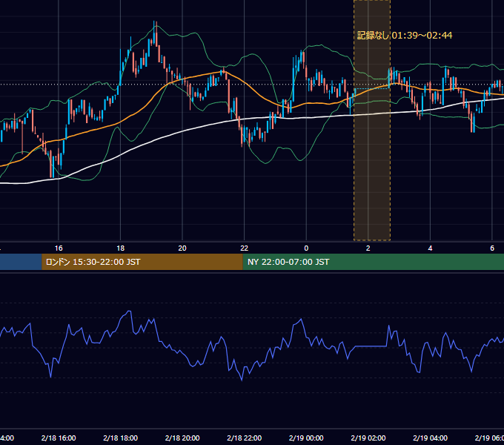Click the 0 hour label on the upper axis
Screen dimensions: 504x445
click(306, 248)
